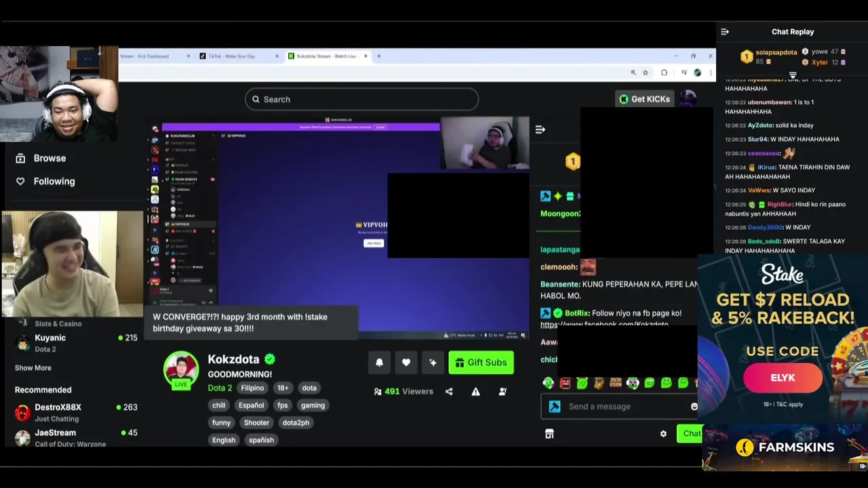This screenshot has width=868, height=488.
Task: Insert the brown bear emote
Action: 599,383
